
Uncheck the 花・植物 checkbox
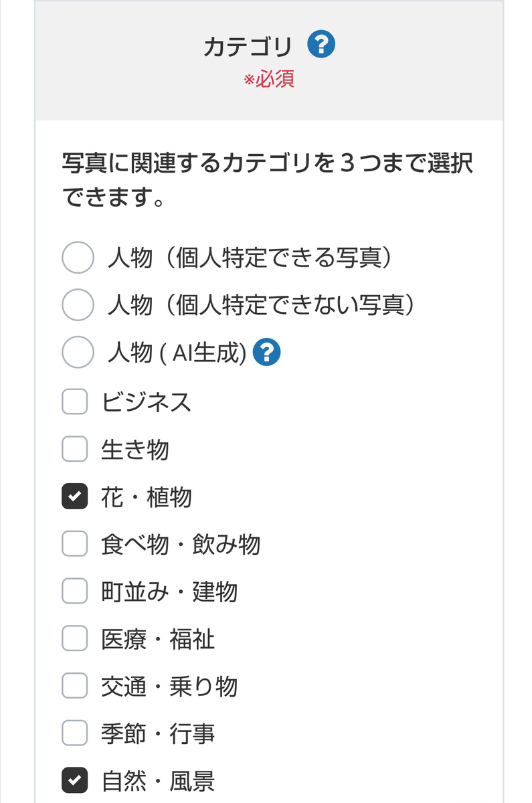click(x=75, y=497)
